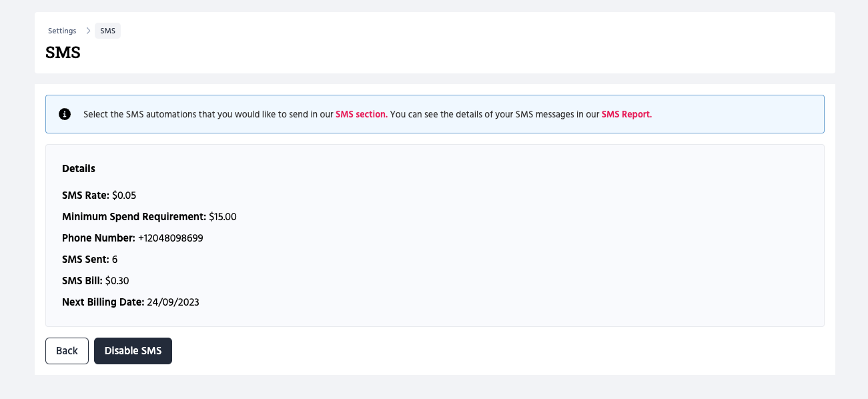Click the $0.30 SMS bill amount
Image resolution: width=868 pixels, height=399 pixels.
pos(117,281)
